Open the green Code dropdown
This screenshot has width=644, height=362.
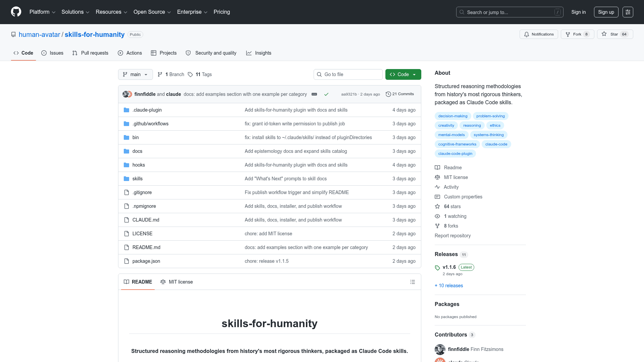403,74
